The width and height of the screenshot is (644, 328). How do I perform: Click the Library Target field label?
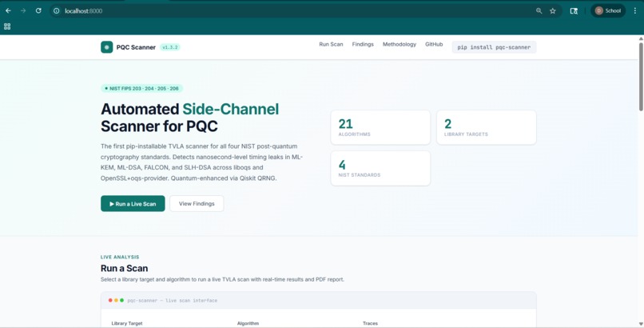[127, 323]
